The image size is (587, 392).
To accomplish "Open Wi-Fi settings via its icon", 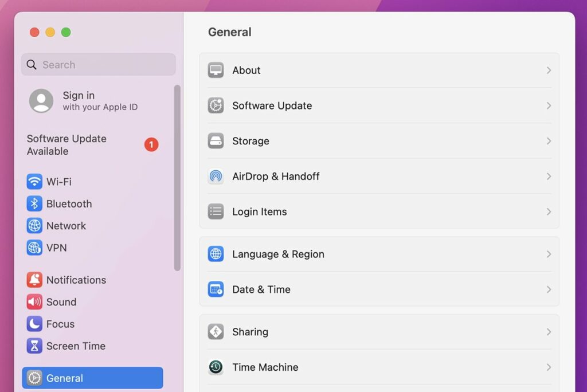I will [34, 182].
